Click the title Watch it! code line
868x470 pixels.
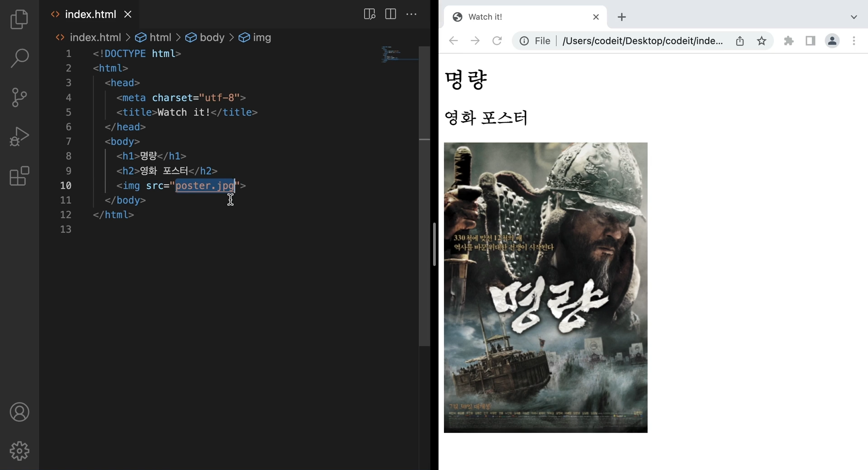pyautogui.click(x=187, y=112)
